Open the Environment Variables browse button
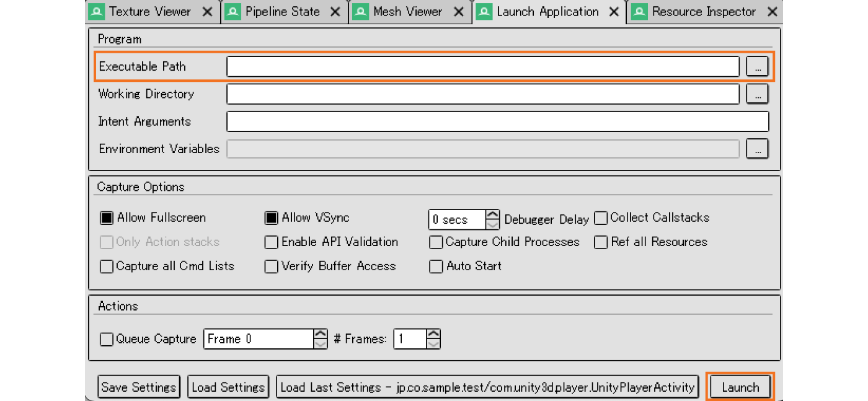Image resolution: width=868 pixels, height=401 pixels. pyautogui.click(x=757, y=149)
